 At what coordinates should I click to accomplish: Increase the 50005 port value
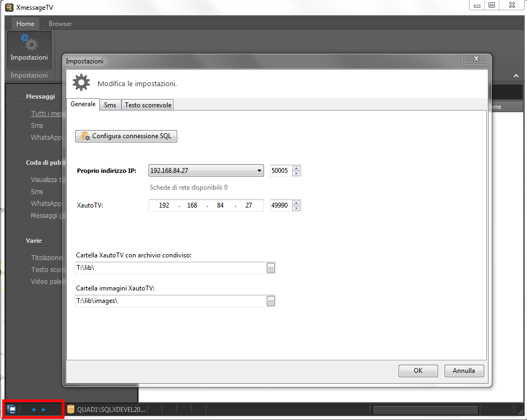(296, 169)
